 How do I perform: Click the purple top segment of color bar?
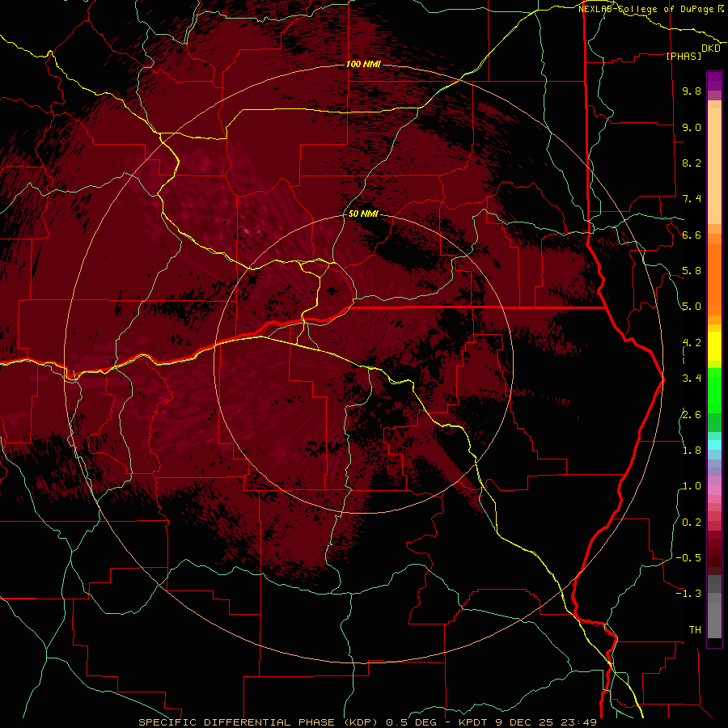pyautogui.click(x=714, y=81)
